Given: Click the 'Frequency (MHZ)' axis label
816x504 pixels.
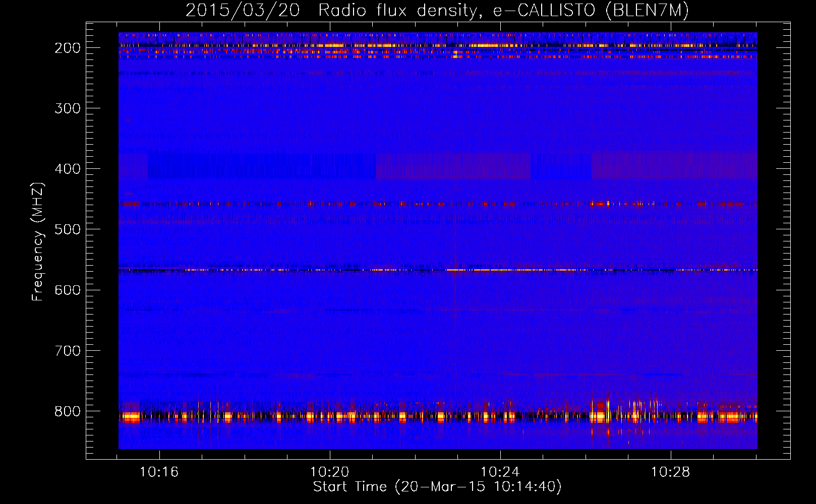Looking at the screenshot, I should pos(38,241).
